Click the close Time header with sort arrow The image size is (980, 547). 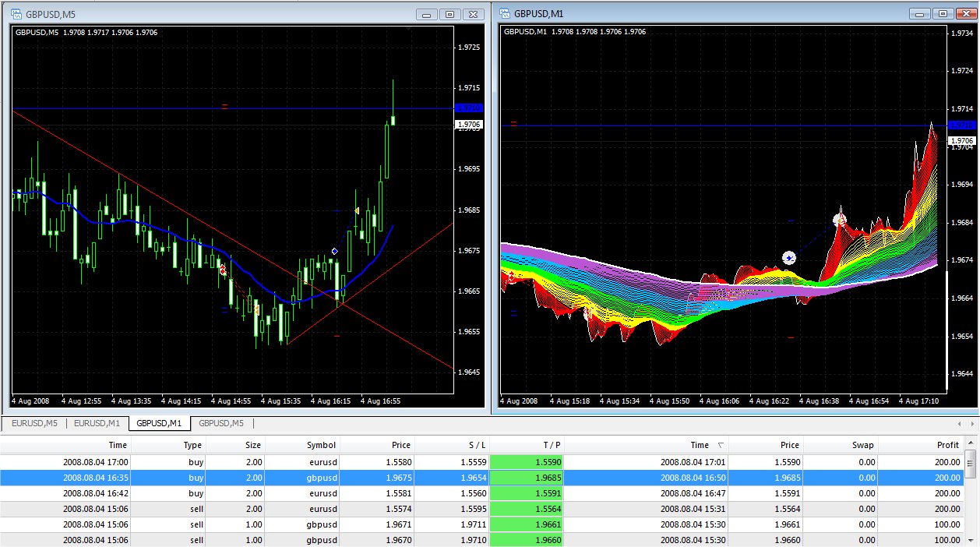click(647, 445)
